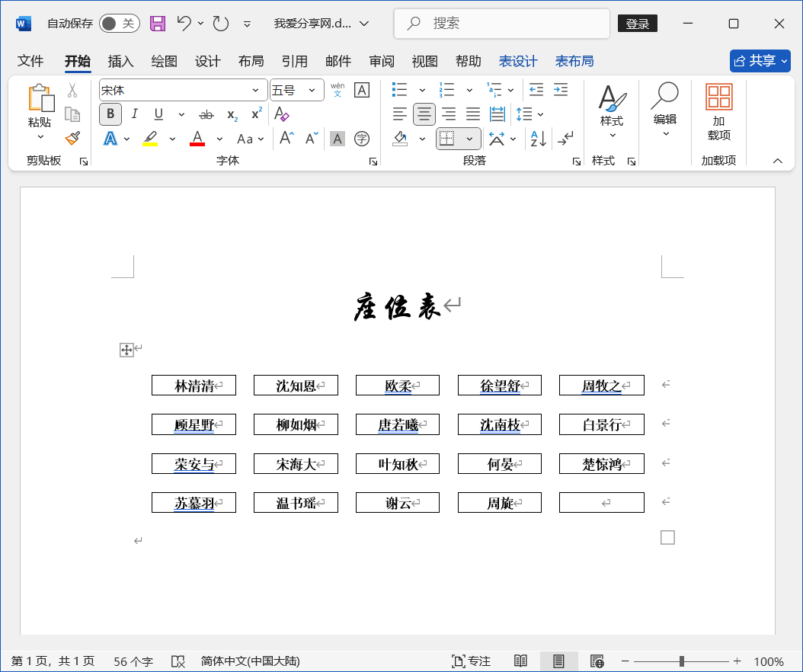Toggle center alignment
Screen dimensions: 803x672
tap(424, 114)
